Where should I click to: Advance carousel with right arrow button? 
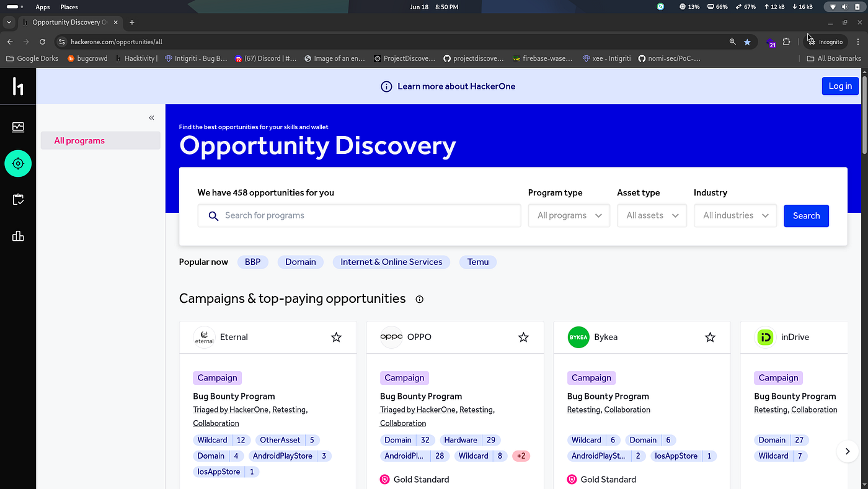coord(847,451)
